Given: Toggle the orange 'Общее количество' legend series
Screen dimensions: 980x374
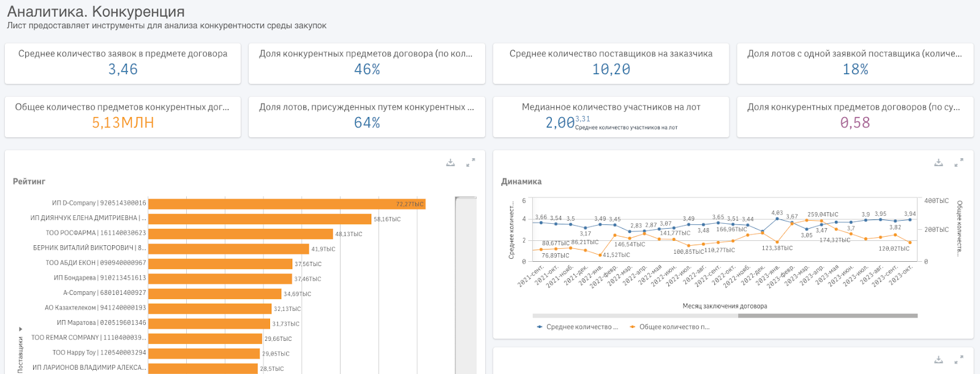Looking at the screenshot, I should pyautogui.click(x=670, y=327).
